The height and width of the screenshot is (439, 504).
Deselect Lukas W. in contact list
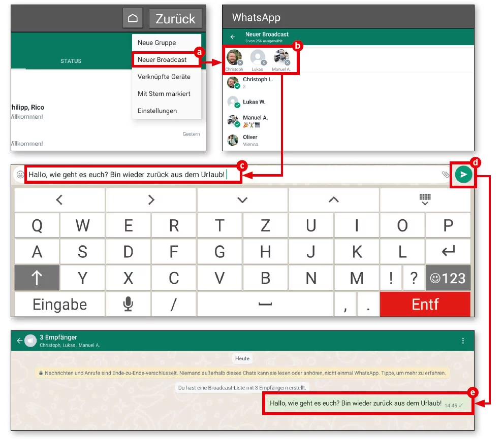click(254, 102)
